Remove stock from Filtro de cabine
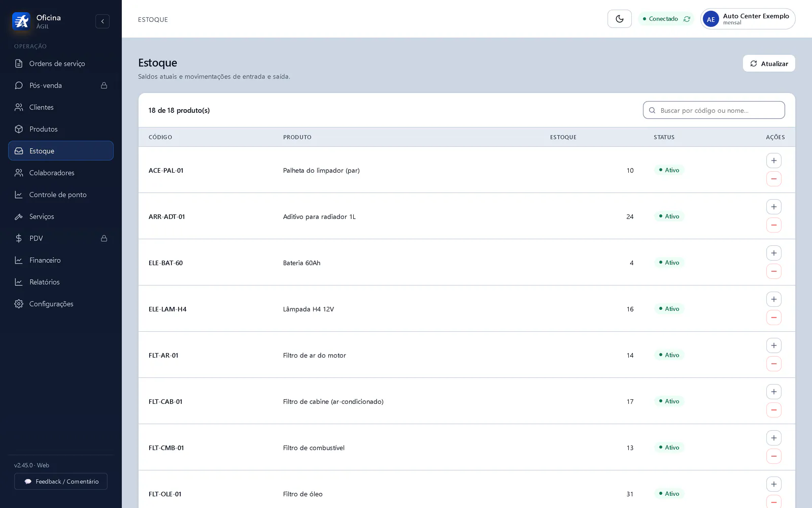 tap(773, 410)
